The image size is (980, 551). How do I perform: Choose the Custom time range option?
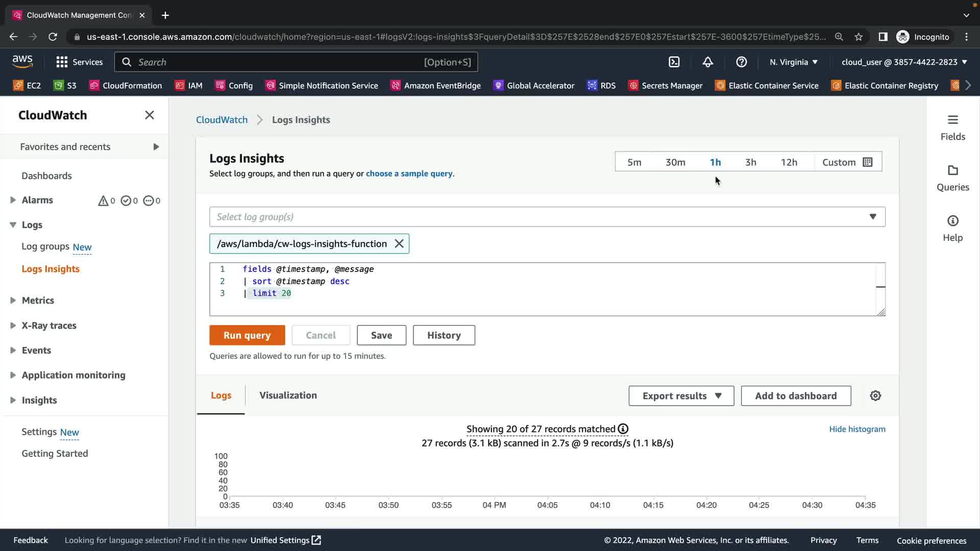coord(847,162)
